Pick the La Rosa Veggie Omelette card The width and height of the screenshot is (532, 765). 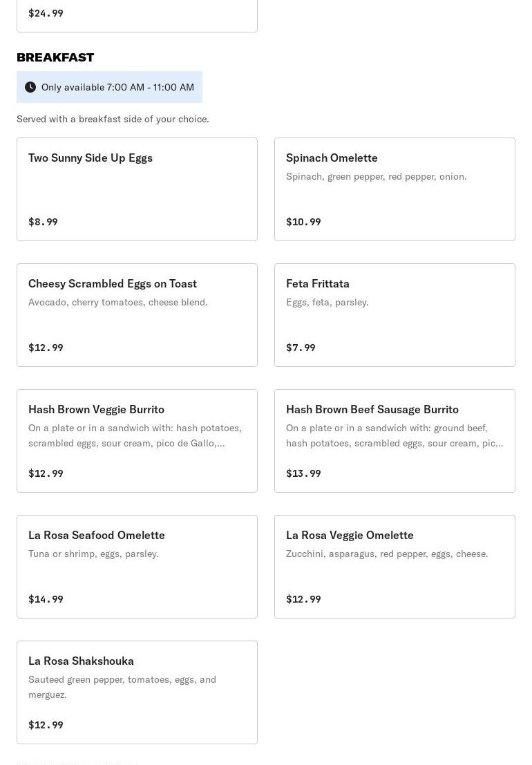click(395, 566)
